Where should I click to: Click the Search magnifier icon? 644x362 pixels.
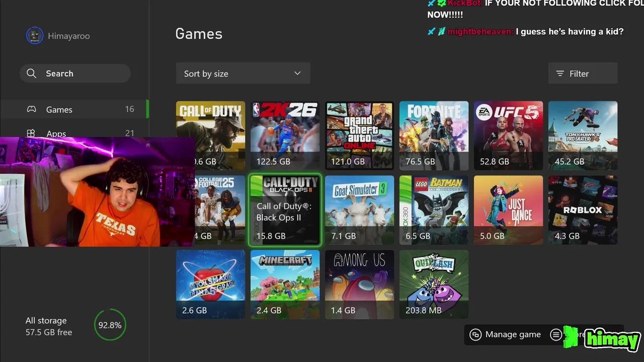point(31,73)
